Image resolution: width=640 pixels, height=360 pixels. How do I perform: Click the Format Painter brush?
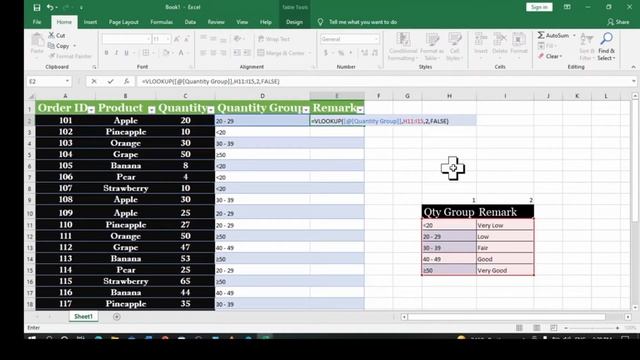52,56
